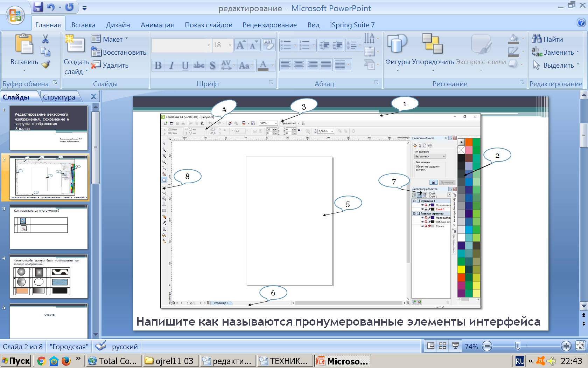The height and width of the screenshot is (368, 588).
Task: Align text right
Action: pyautogui.click(x=313, y=65)
